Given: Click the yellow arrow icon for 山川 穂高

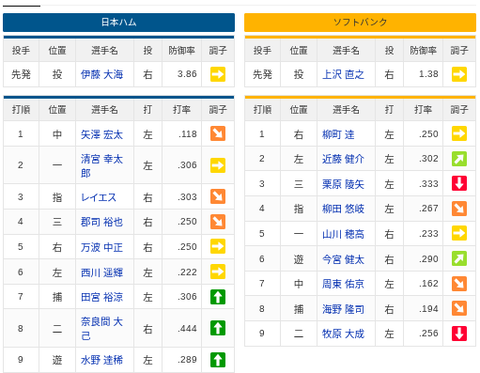Looking at the screenshot, I should 459,233.
